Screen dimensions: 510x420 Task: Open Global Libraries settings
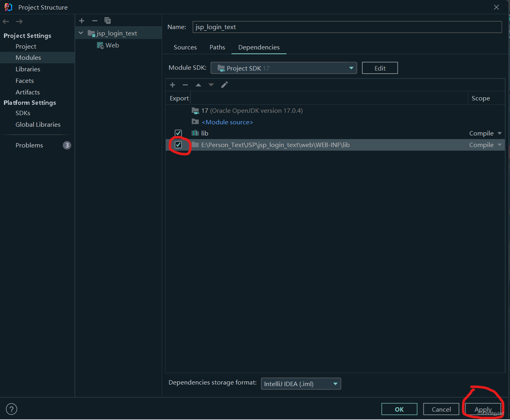pyautogui.click(x=38, y=125)
